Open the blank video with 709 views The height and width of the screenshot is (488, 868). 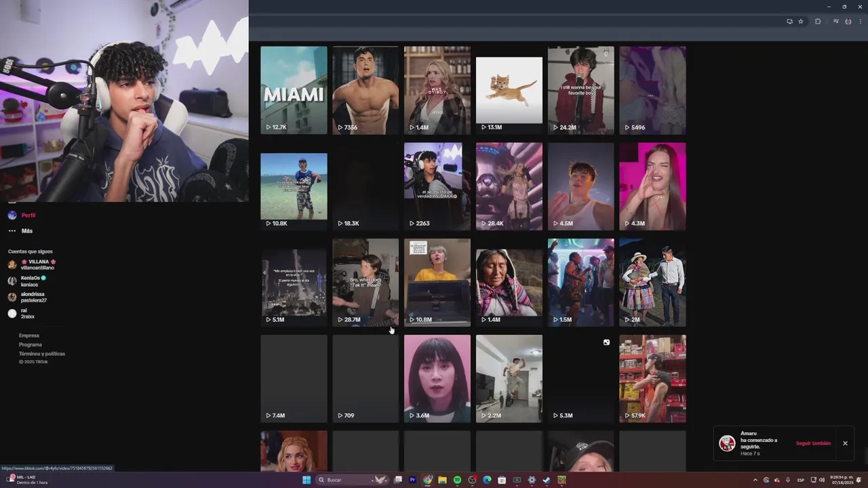(x=366, y=379)
